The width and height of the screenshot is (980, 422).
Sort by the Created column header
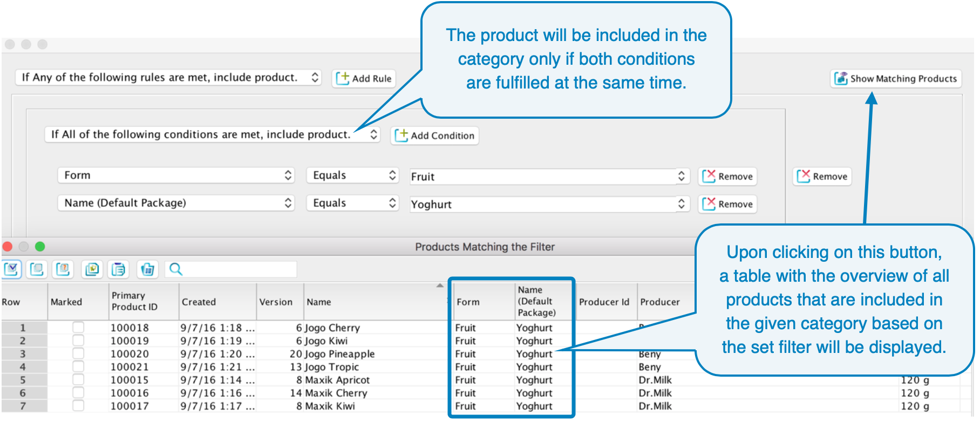coord(218,302)
